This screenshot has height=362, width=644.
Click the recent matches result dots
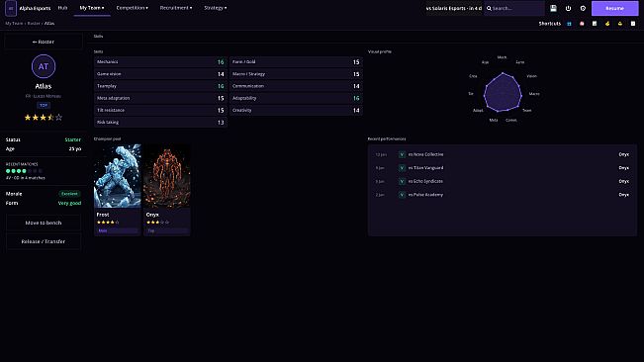pos(24,171)
